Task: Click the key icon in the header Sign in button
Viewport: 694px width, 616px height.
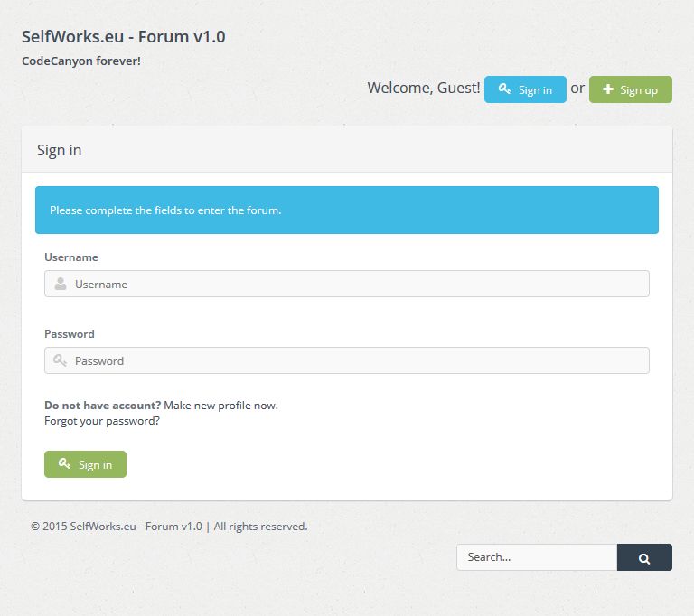Action: [504, 89]
